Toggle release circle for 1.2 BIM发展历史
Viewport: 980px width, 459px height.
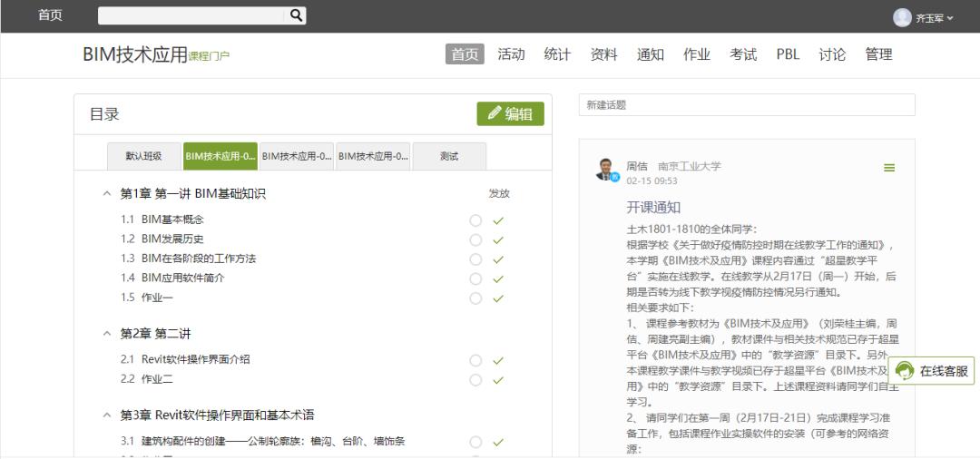pyautogui.click(x=475, y=240)
